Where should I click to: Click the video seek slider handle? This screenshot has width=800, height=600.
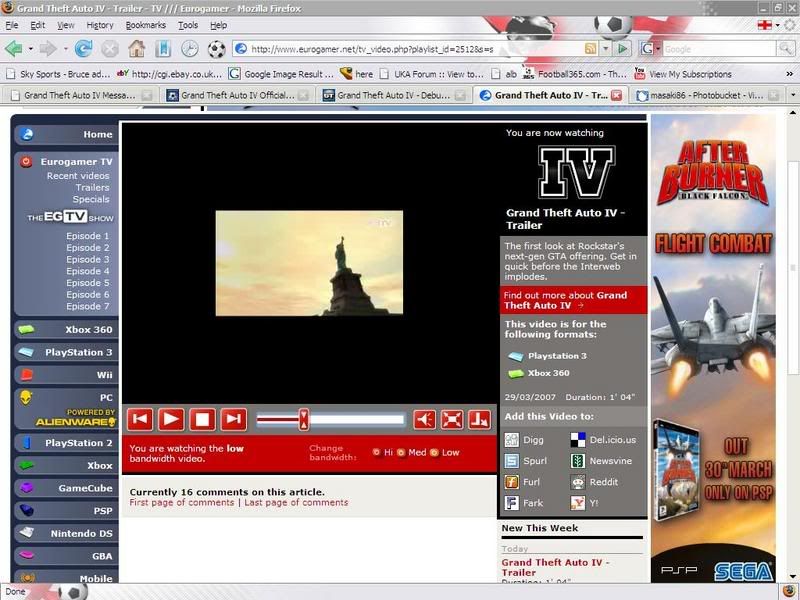(x=304, y=419)
